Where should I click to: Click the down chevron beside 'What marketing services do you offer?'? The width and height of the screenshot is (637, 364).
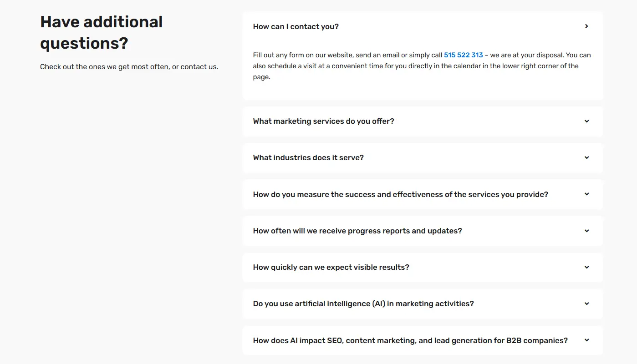(x=586, y=121)
